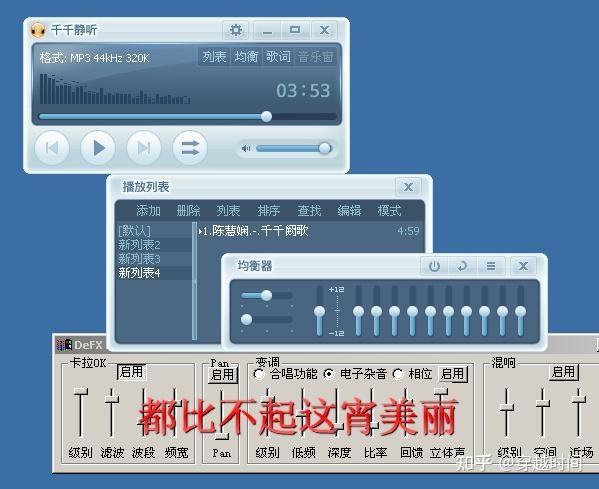This screenshot has width=599, height=489.
Task: Close the 播放列表 playlist window
Action: coord(408,187)
